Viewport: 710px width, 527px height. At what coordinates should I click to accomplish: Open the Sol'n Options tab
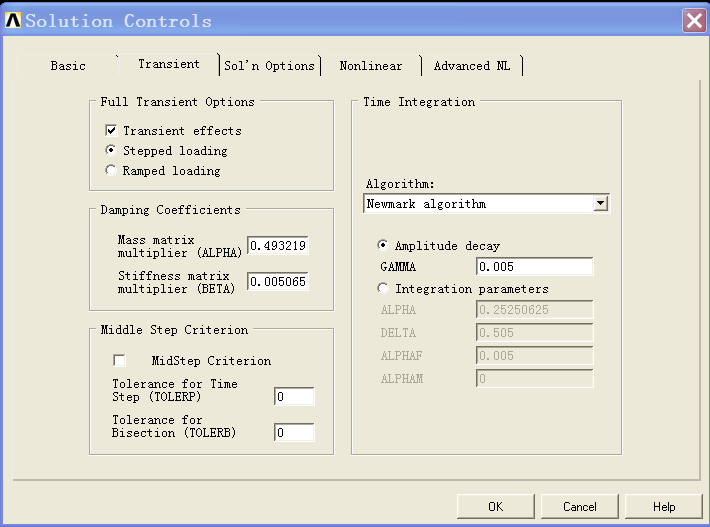tap(269, 66)
